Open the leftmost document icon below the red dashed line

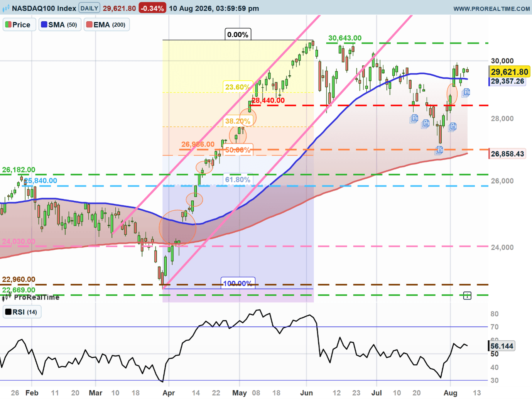tap(414, 118)
